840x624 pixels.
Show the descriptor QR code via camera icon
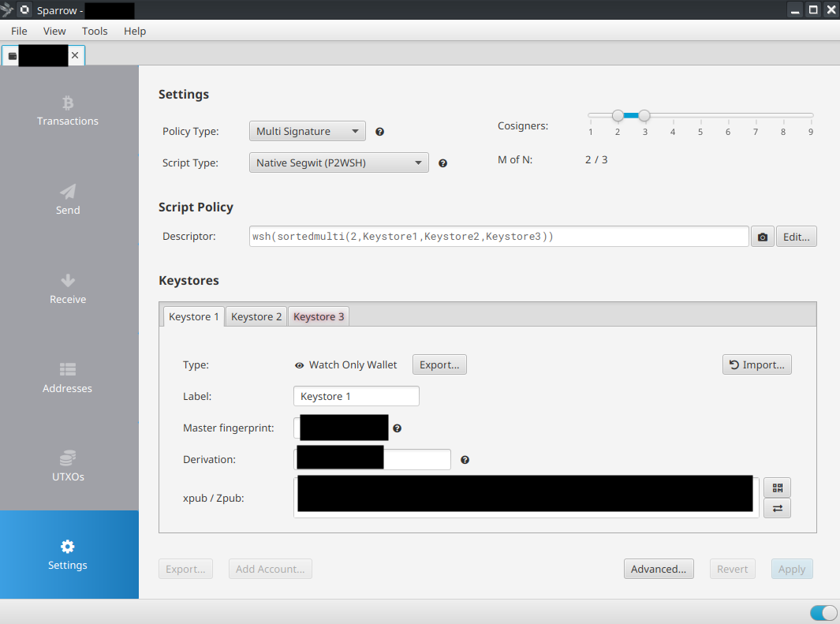coord(762,236)
